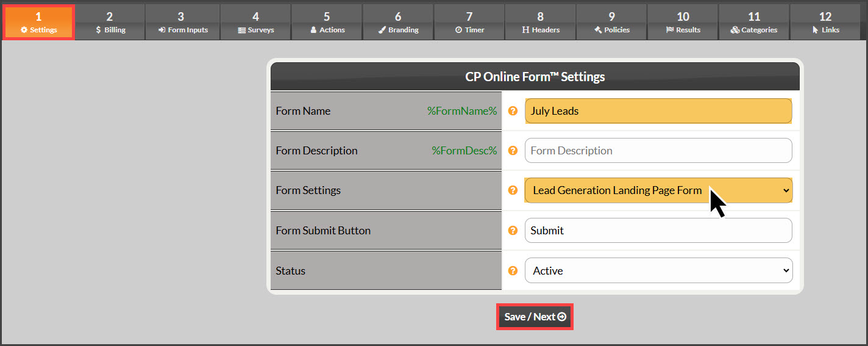Click the help icon beside Form Settings
This screenshot has width=868, height=346.
click(513, 190)
